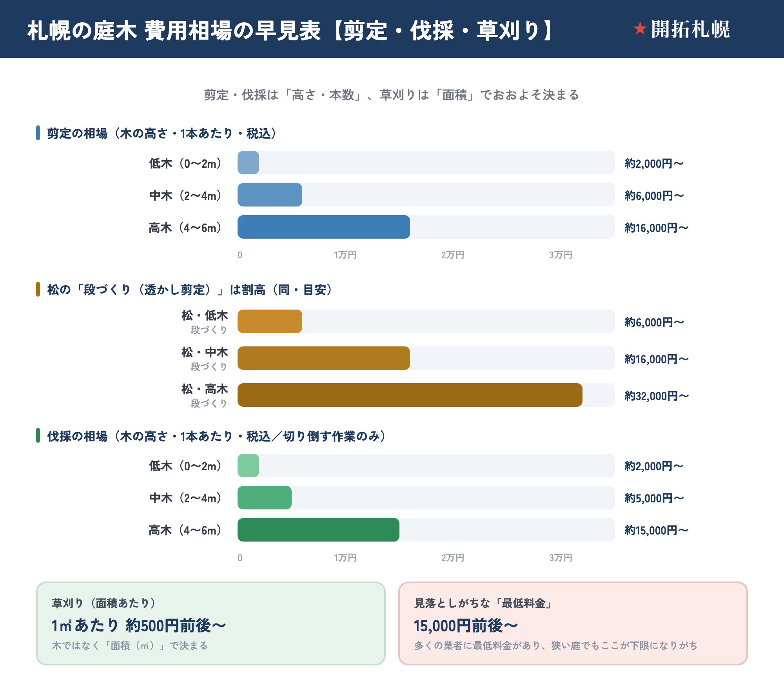The height and width of the screenshot is (674, 784).
Task: Click the 1万円 axis label under felling chart
Action: (345, 558)
